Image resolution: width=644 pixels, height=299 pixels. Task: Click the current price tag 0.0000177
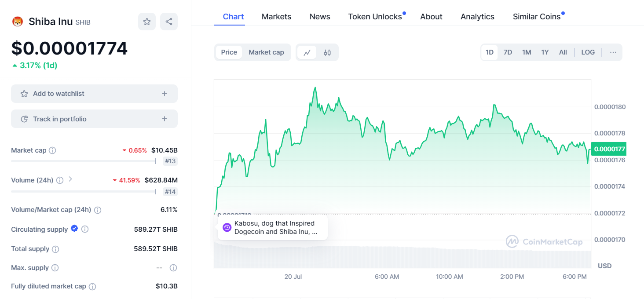click(x=609, y=149)
